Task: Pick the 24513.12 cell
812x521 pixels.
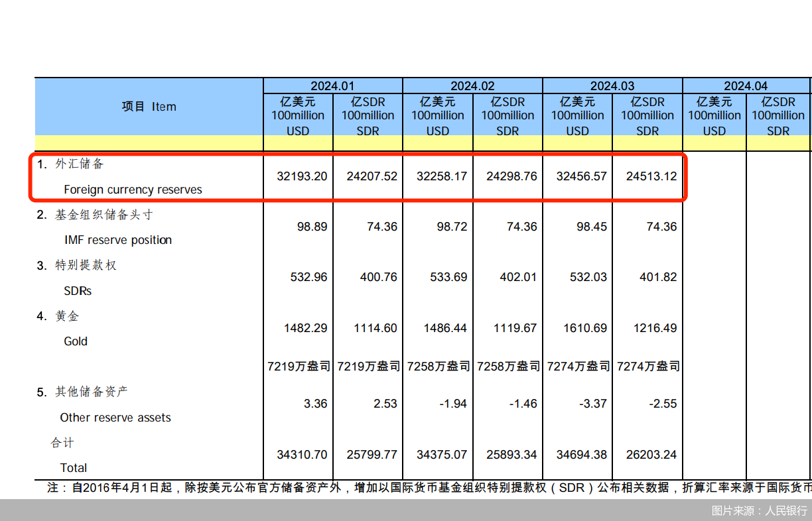Action: point(651,176)
